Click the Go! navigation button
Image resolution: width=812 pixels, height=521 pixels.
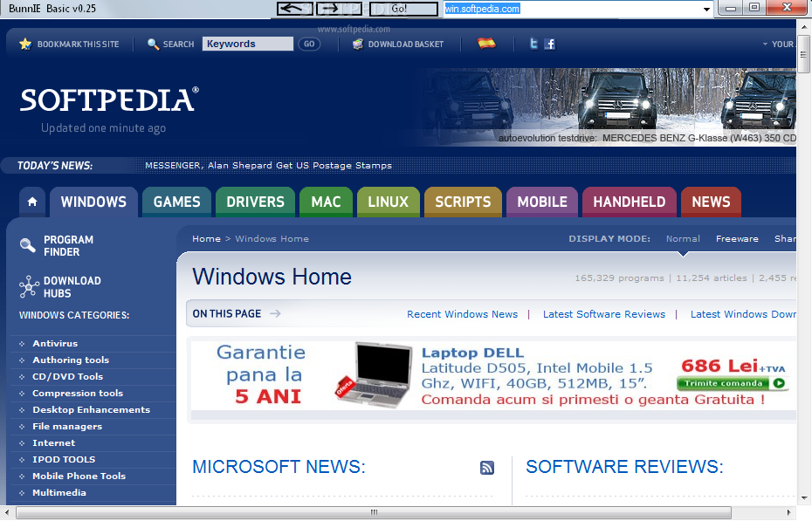tap(403, 9)
